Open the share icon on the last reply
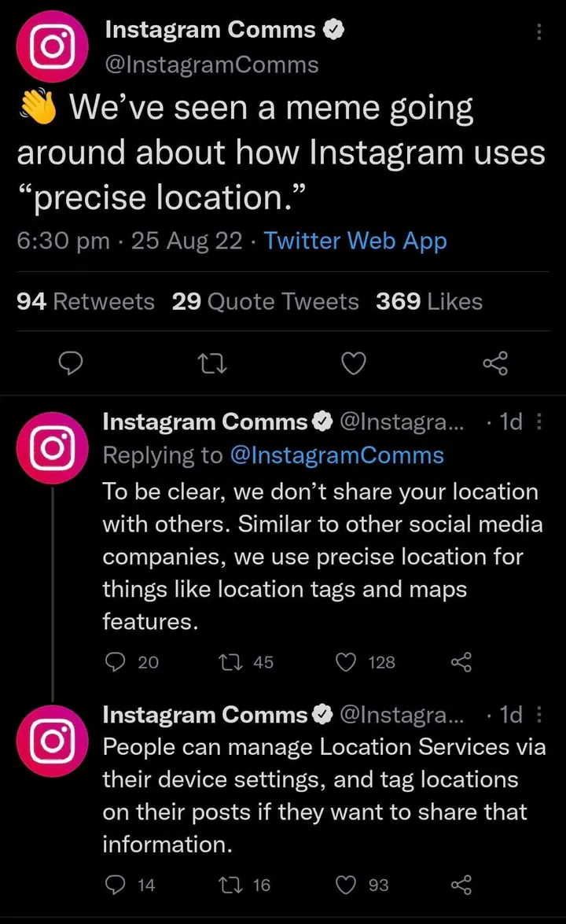Screen dimensions: 566x924 coord(461,885)
